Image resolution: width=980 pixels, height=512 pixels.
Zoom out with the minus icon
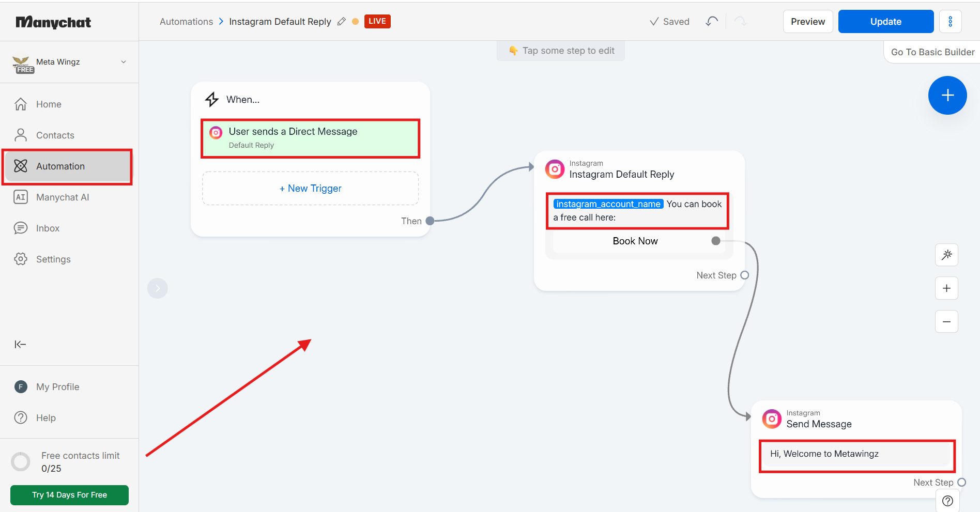946,321
